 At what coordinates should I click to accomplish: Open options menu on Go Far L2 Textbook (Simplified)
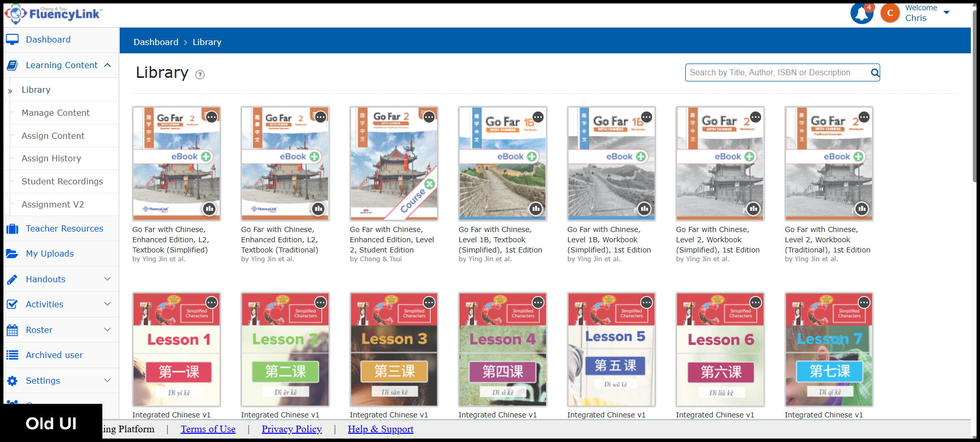211,117
